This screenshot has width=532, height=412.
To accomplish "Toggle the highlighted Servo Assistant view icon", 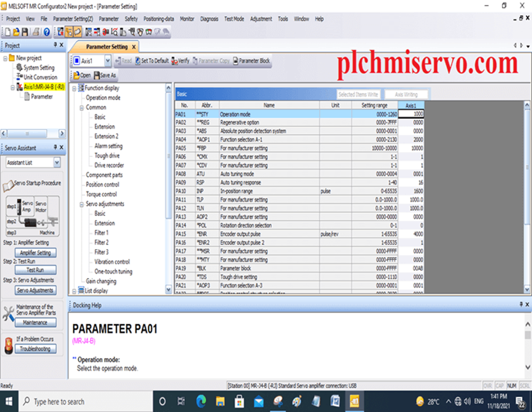I will [x=69, y=32].
